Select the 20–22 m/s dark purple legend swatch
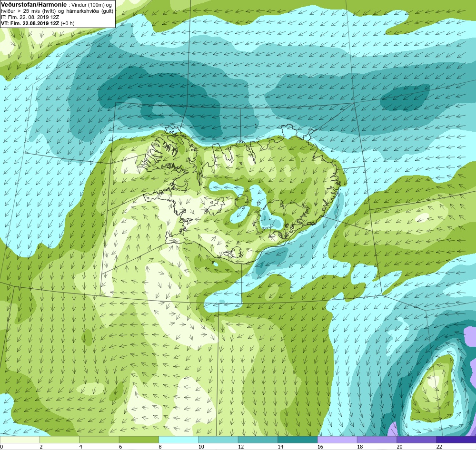 [416, 440]
